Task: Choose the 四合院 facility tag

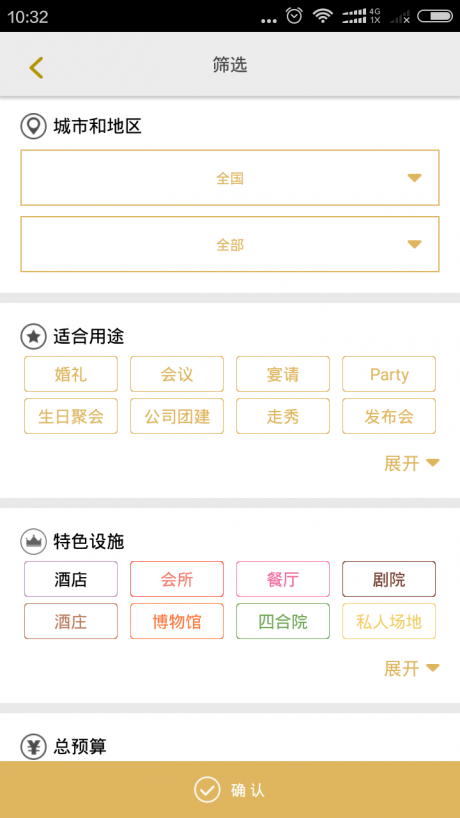Action: coord(283,621)
